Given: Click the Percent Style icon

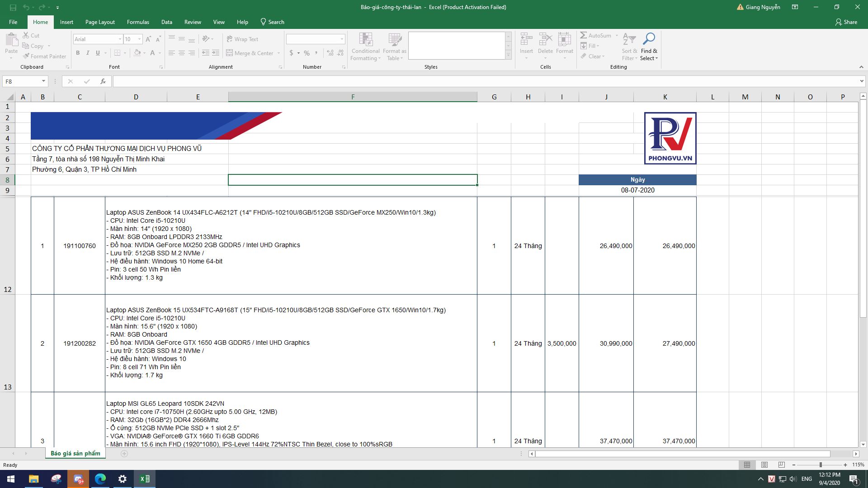Looking at the screenshot, I should pyautogui.click(x=307, y=53).
